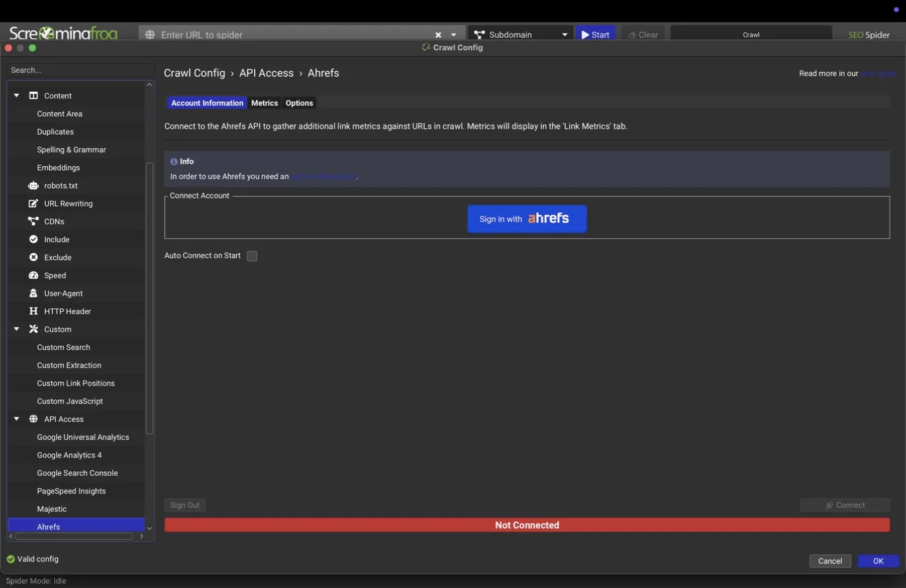Image resolution: width=906 pixels, height=588 pixels.
Task: Select Google Search Console in the tree
Action: pyautogui.click(x=77, y=473)
